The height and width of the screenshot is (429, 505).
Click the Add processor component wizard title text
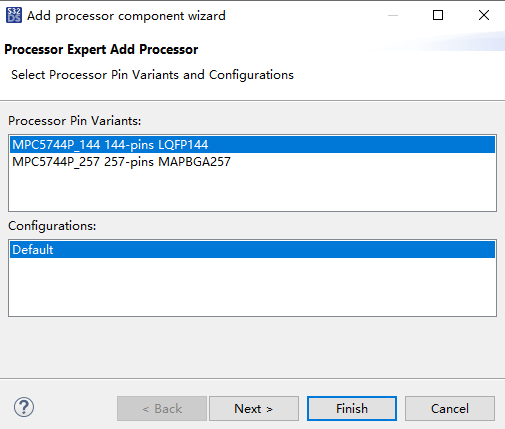pos(126,16)
